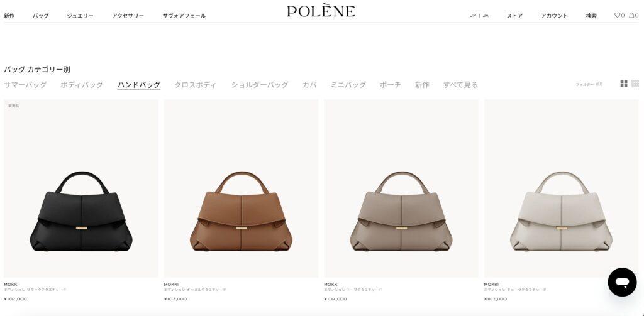Open the camel Mokki bag product image
This screenshot has width=644, height=316.
[x=241, y=188]
